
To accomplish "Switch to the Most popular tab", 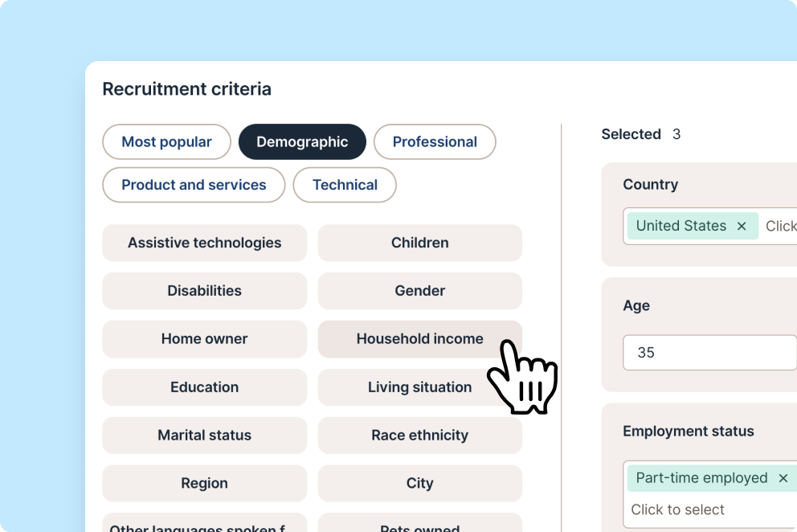I will coord(167,142).
